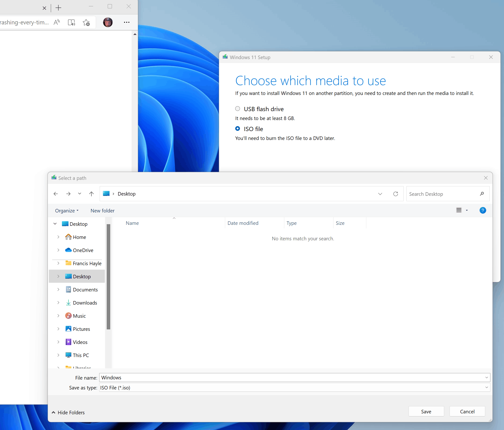
Task: Select Francis Hayle folder in the tree
Action: pyautogui.click(x=83, y=263)
